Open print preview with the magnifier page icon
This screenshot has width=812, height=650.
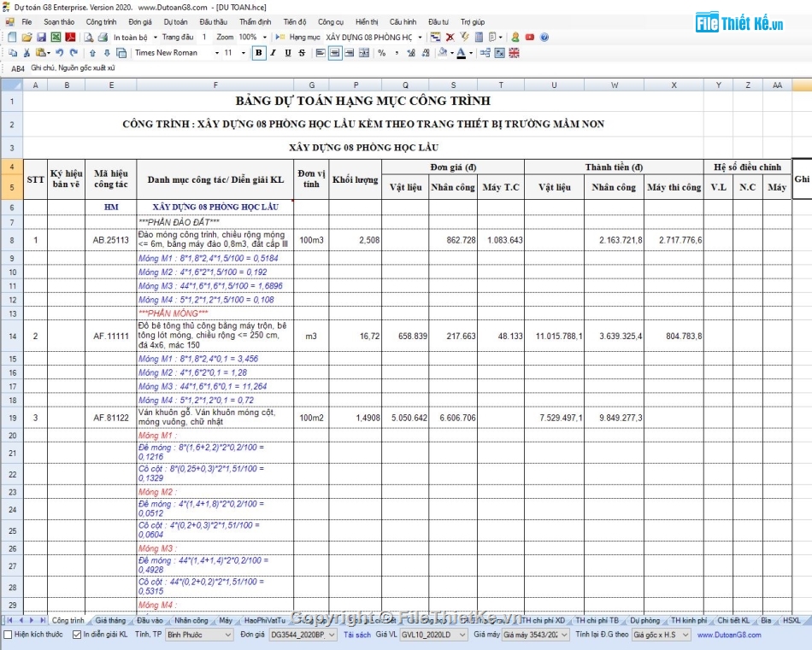[x=89, y=38]
